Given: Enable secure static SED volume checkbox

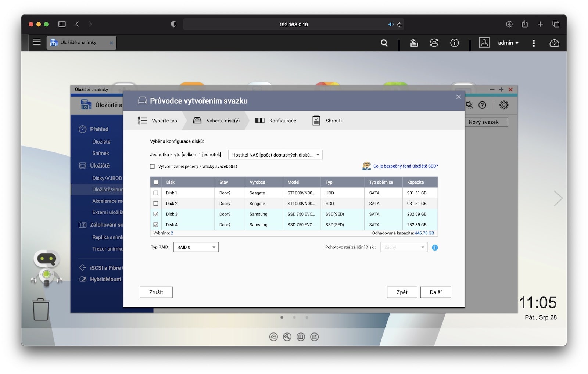Looking at the screenshot, I should pyautogui.click(x=153, y=166).
